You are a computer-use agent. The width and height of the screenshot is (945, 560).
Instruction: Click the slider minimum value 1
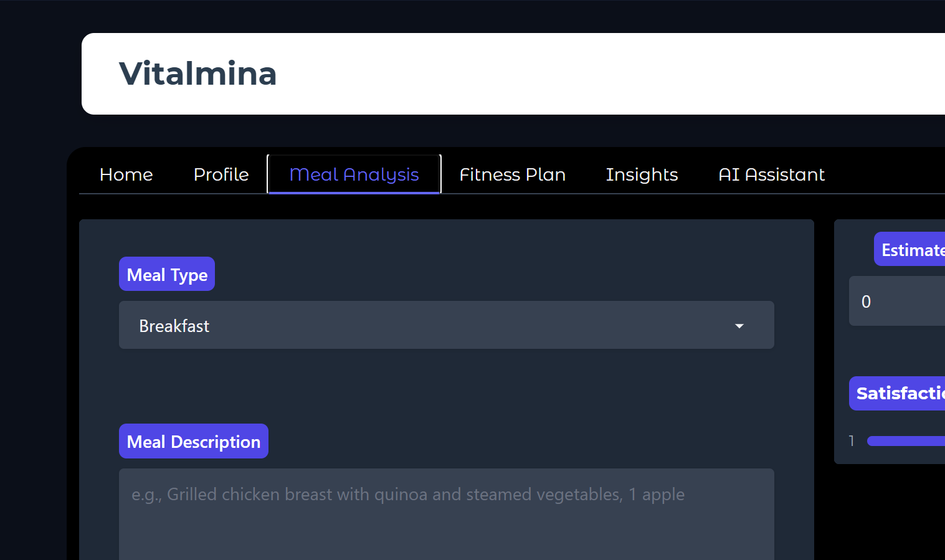point(852,441)
